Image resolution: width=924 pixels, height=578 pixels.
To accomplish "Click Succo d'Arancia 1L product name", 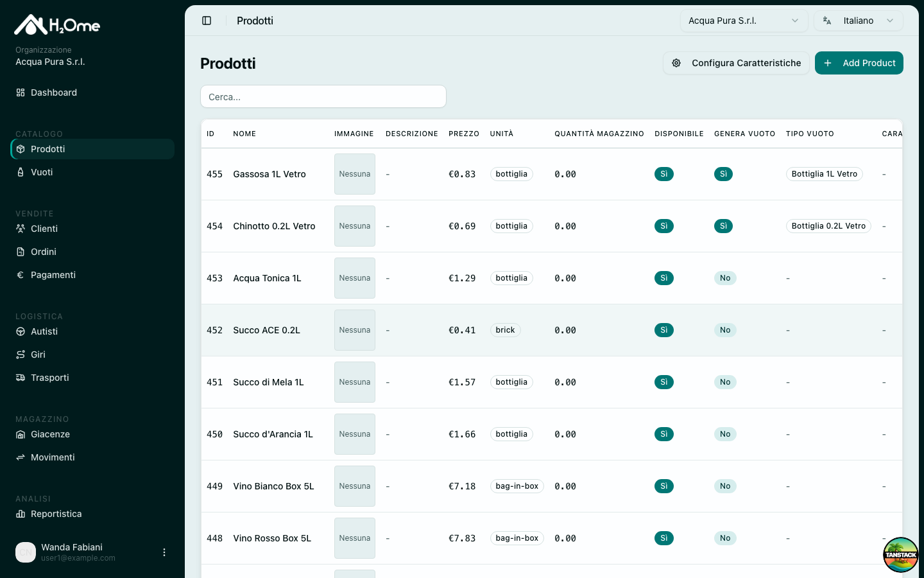I will click(x=273, y=434).
